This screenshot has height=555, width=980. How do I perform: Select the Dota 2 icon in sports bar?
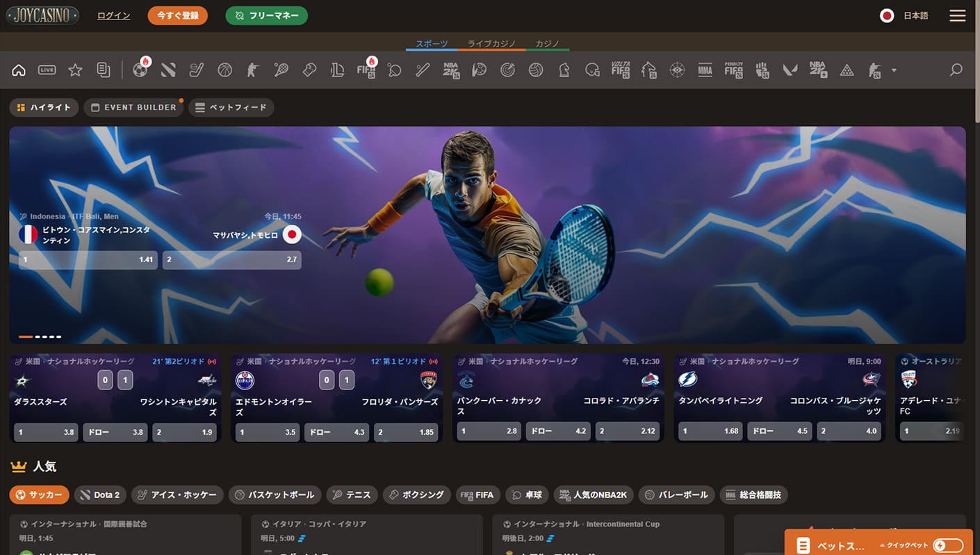point(168,70)
